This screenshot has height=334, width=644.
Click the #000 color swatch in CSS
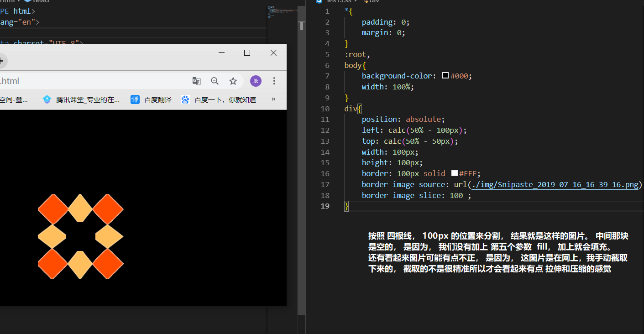[445, 76]
